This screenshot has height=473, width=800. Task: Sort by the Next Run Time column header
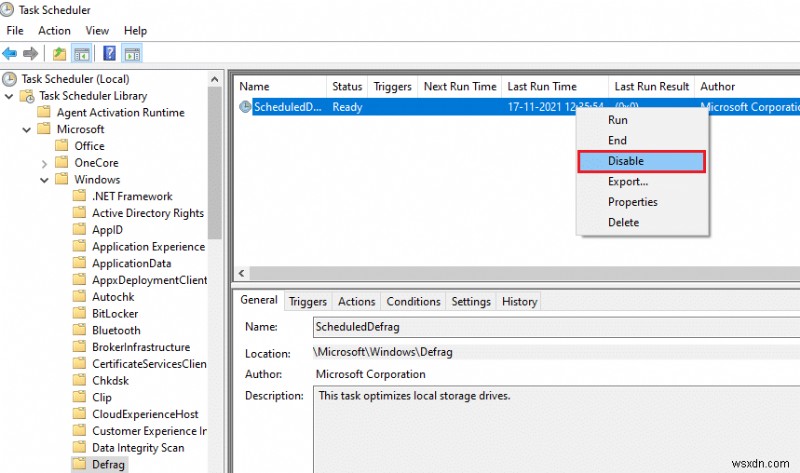coord(460,87)
